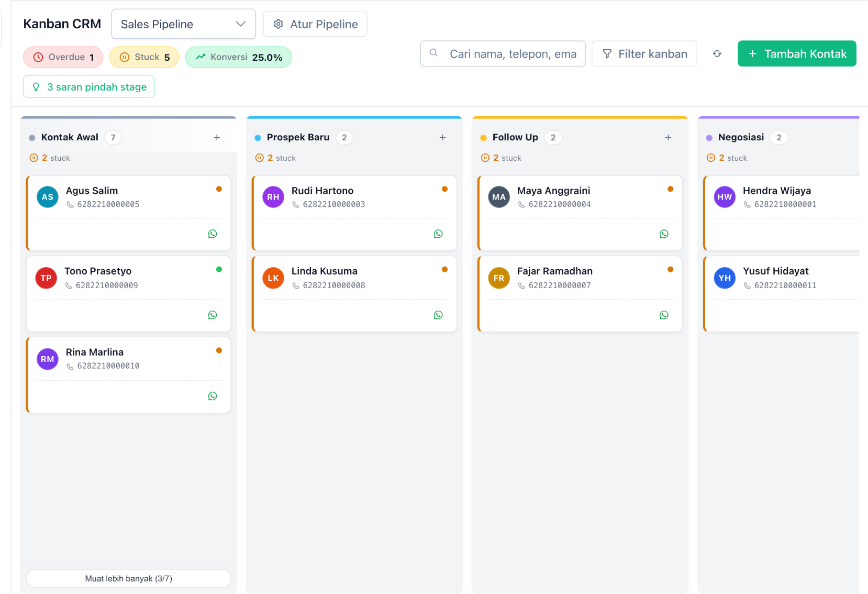
Task: Click the Konversi 25.0% badge
Action: pyautogui.click(x=239, y=57)
